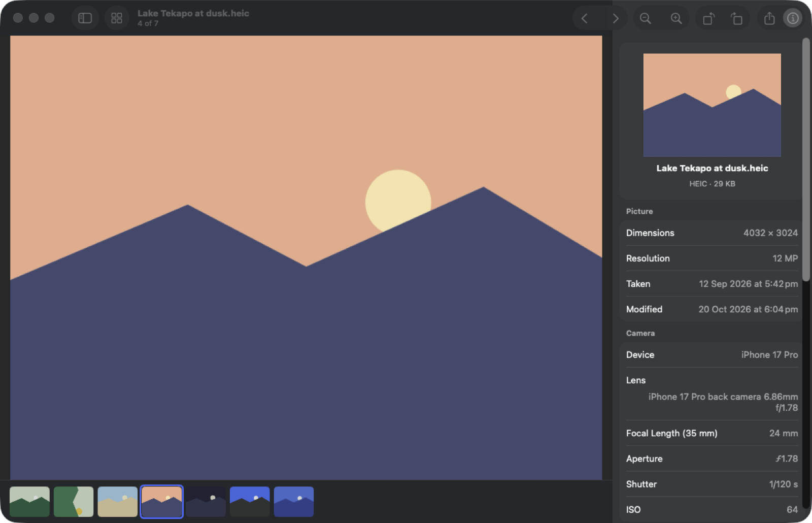
Task: Click the 'Camera' section heading
Action: click(640, 333)
